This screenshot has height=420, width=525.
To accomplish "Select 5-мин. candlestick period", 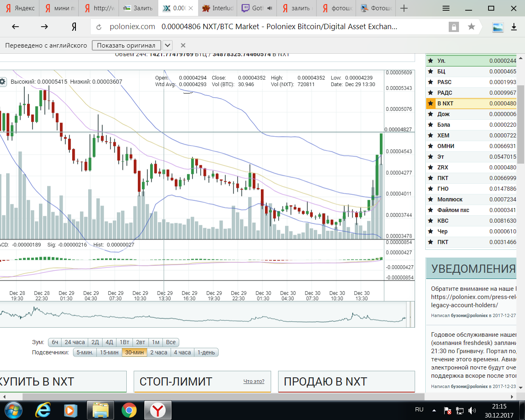I will pyautogui.click(x=85, y=352).
